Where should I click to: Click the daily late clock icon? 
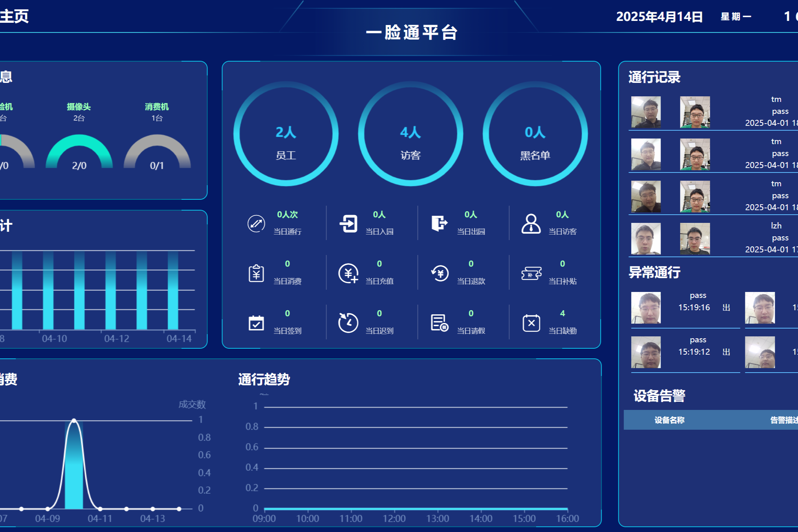[348, 323]
